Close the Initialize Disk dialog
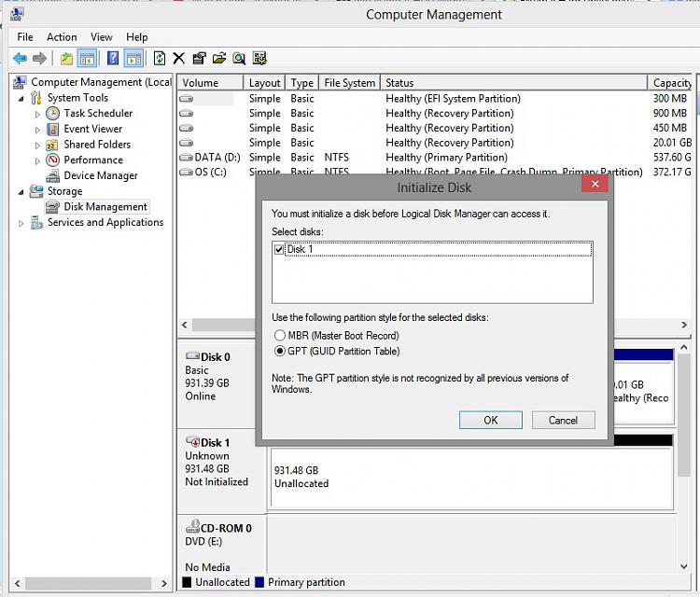700x597 pixels. pyautogui.click(x=595, y=184)
